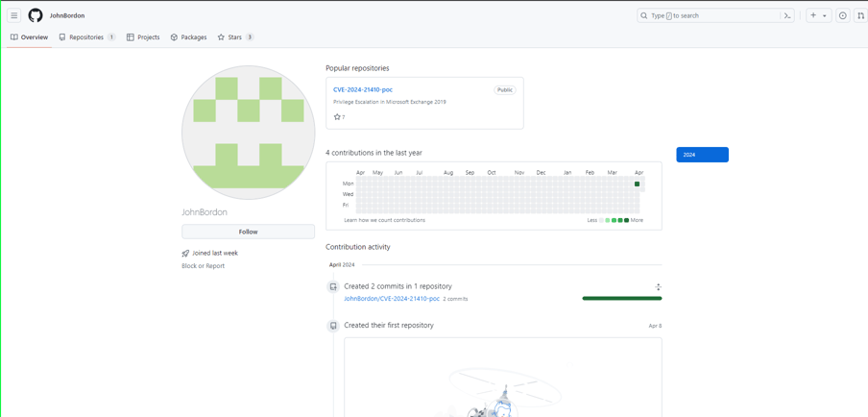868x417 pixels.
Task: Open Learn how we count contributions link
Action: point(385,220)
